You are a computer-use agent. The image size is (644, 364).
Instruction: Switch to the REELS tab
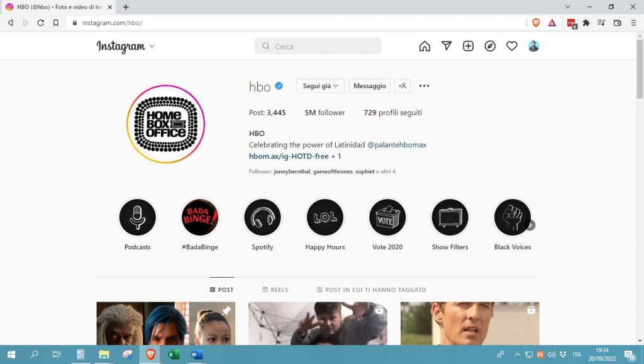click(275, 290)
